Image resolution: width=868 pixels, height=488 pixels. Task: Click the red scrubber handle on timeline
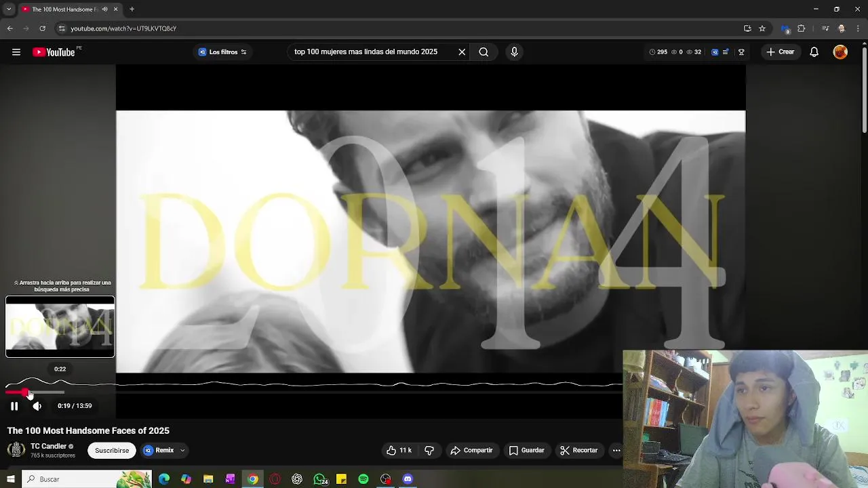26,392
